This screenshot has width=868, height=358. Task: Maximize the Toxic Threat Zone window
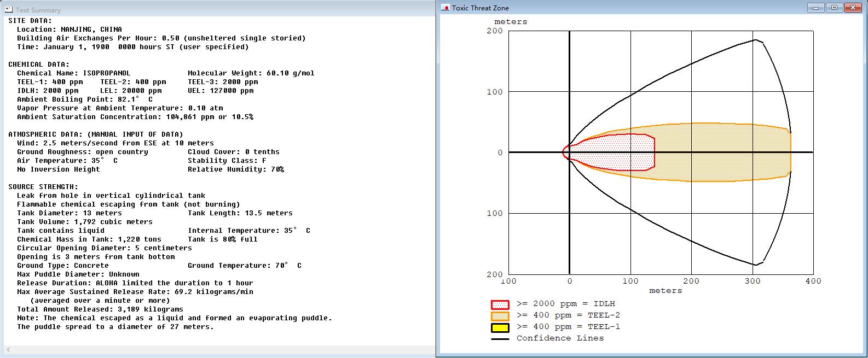(x=835, y=8)
